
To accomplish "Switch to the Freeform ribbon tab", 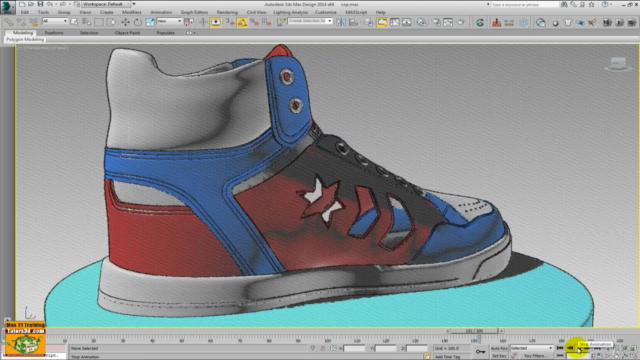I will [54, 33].
